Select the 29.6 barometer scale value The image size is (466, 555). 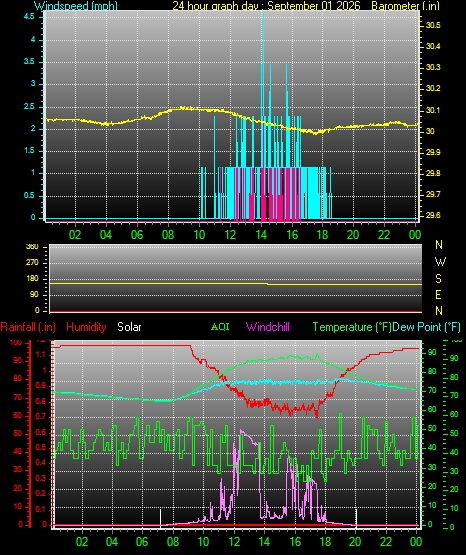[433, 215]
